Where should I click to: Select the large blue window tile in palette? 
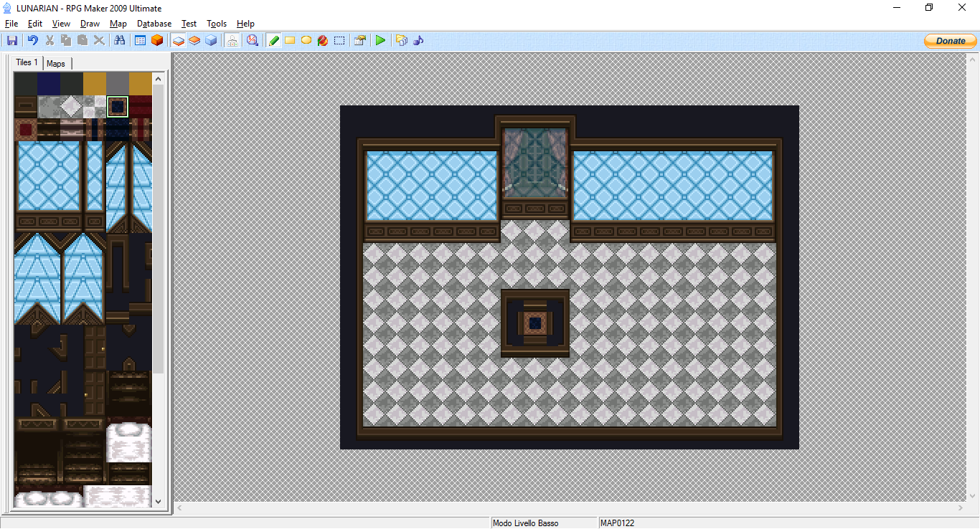(48, 176)
